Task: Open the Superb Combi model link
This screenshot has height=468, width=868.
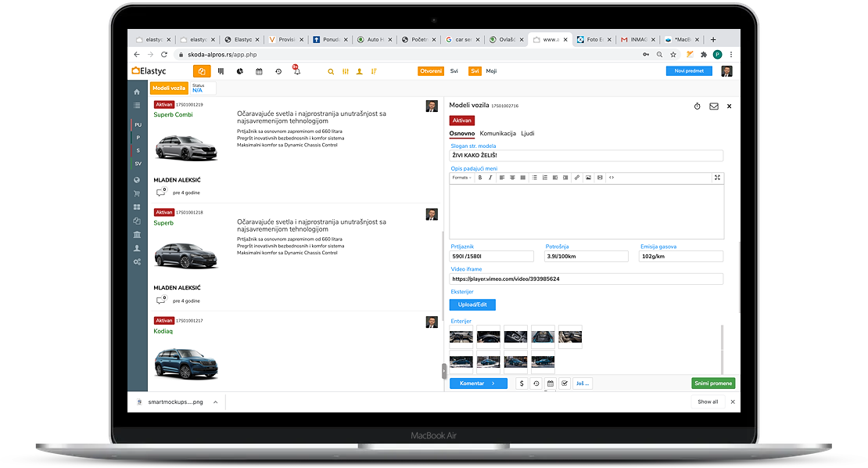Action: click(173, 114)
